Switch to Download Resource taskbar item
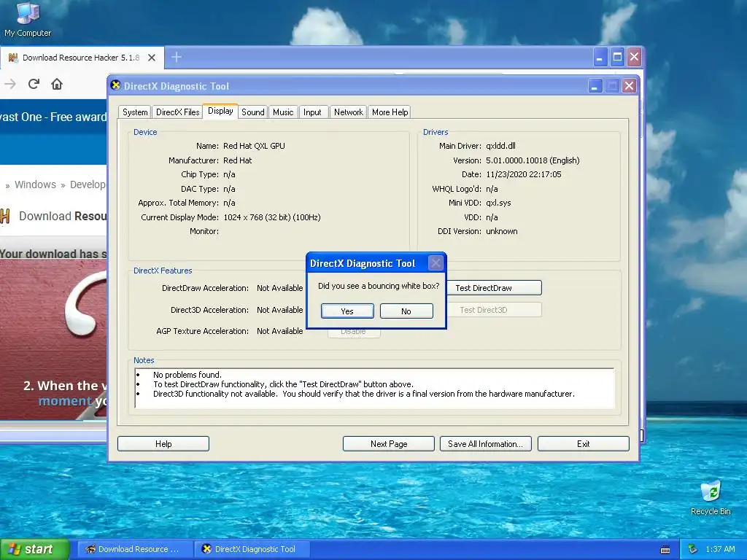Viewport: 747px width, 560px height. pos(135,549)
